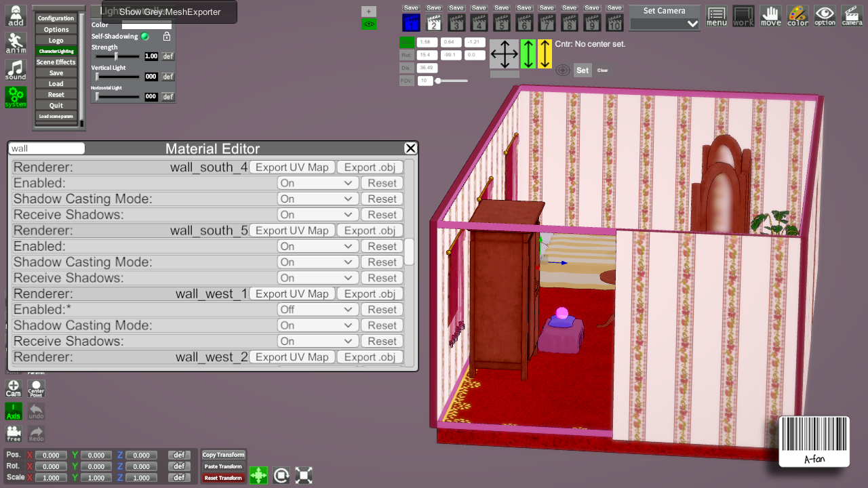Viewport: 868px width, 488px height.
Task: Reset the Enabled setting for wall_west_1
Action: click(382, 310)
